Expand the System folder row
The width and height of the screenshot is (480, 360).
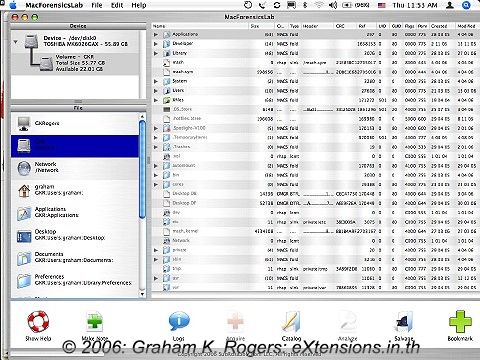(x=156, y=81)
